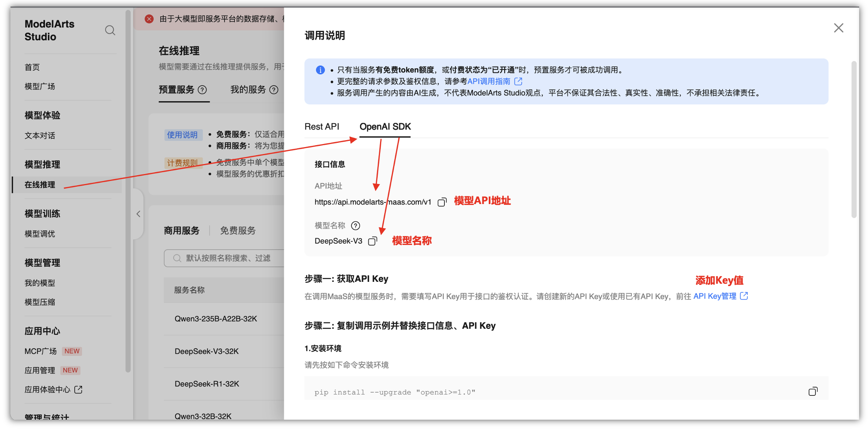Select the Qwen3-235B-A22B-32K service row

[x=224, y=319]
